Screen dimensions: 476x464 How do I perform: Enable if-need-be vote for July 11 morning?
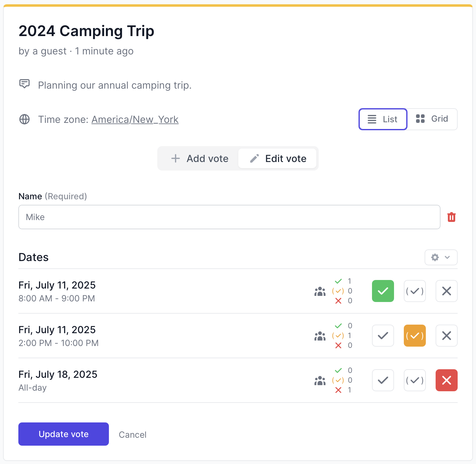[415, 291]
